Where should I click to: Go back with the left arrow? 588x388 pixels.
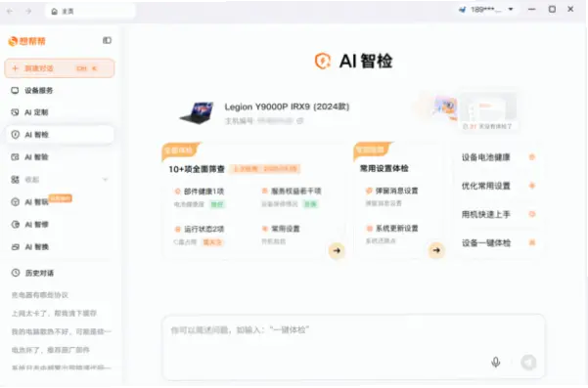click(10, 11)
